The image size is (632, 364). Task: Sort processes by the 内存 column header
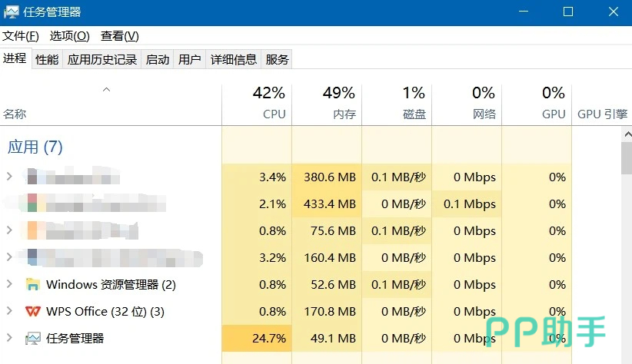[x=327, y=104]
